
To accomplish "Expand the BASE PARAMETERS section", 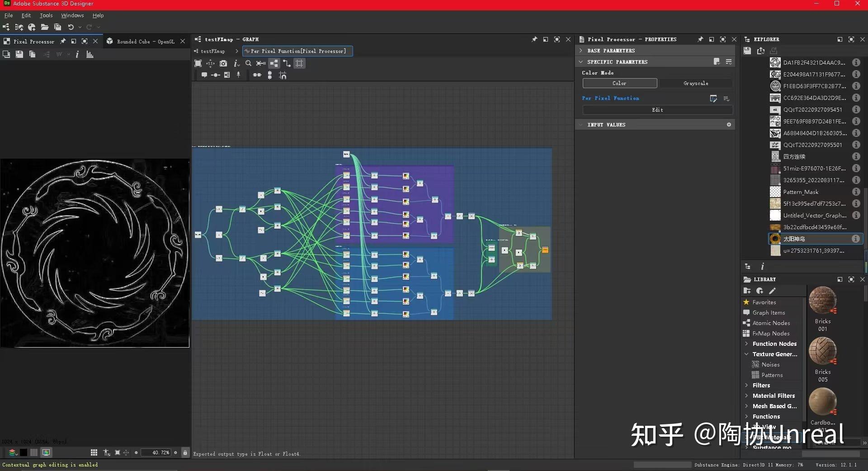I will pos(581,50).
